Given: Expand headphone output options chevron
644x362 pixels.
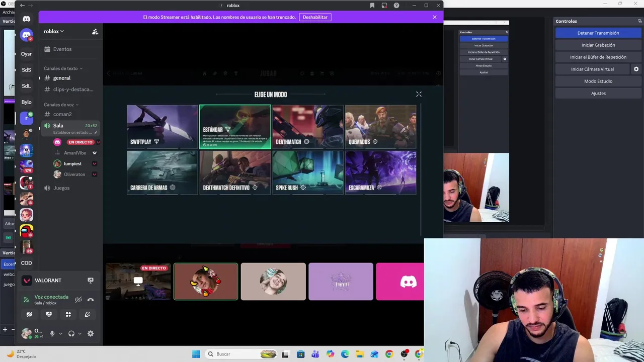Looking at the screenshot, I should click(79, 333).
